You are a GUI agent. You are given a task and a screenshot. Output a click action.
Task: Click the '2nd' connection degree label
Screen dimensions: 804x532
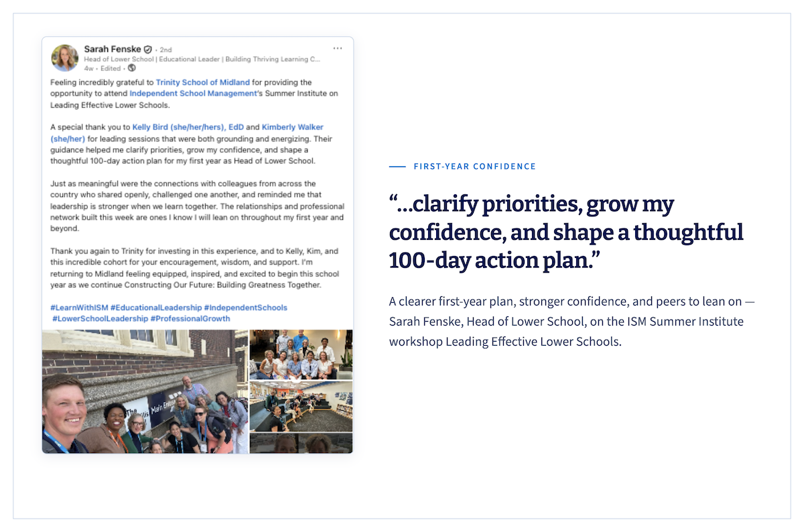pos(165,50)
